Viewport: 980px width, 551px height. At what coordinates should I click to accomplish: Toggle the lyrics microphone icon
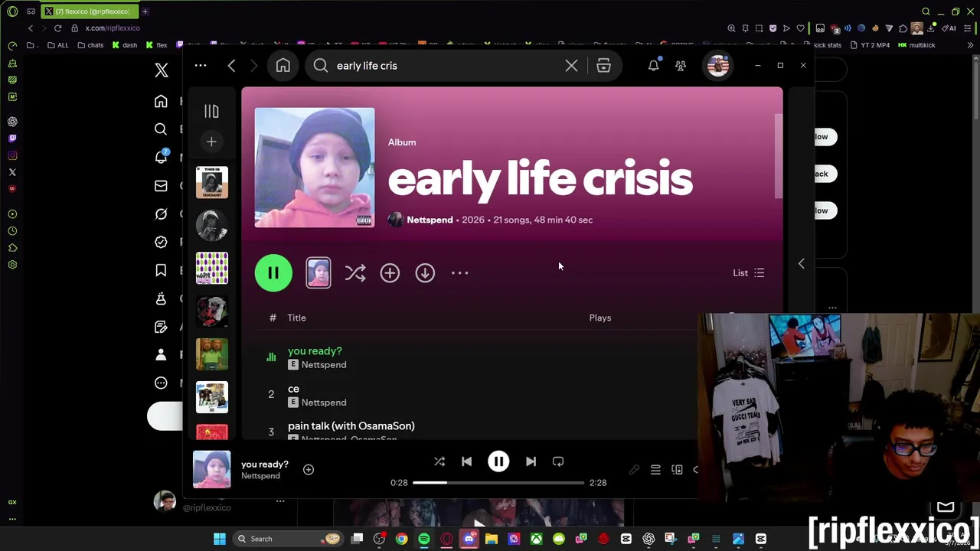pos(634,470)
